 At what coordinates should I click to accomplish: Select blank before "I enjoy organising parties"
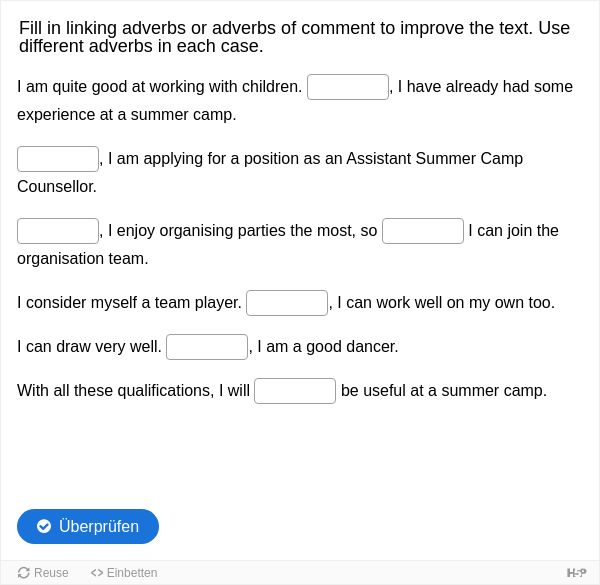coord(58,231)
